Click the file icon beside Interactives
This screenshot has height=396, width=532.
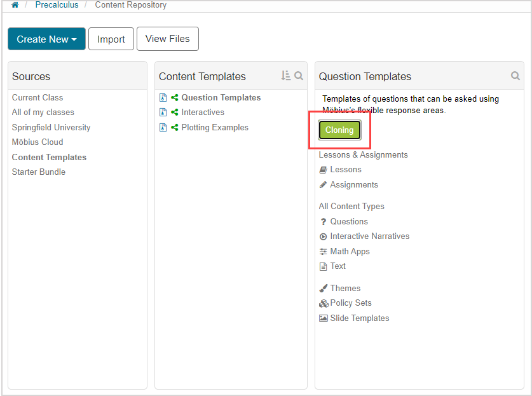(x=163, y=113)
